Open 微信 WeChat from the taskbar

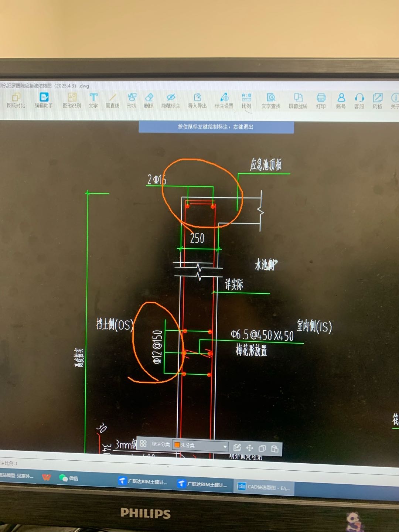pyautogui.click(x=69, y=478)
